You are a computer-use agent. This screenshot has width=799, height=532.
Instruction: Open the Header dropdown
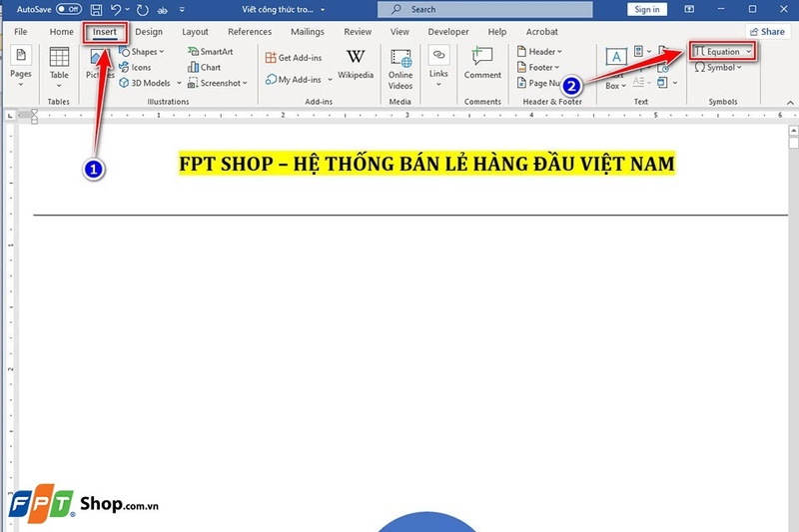coord(539,52)
